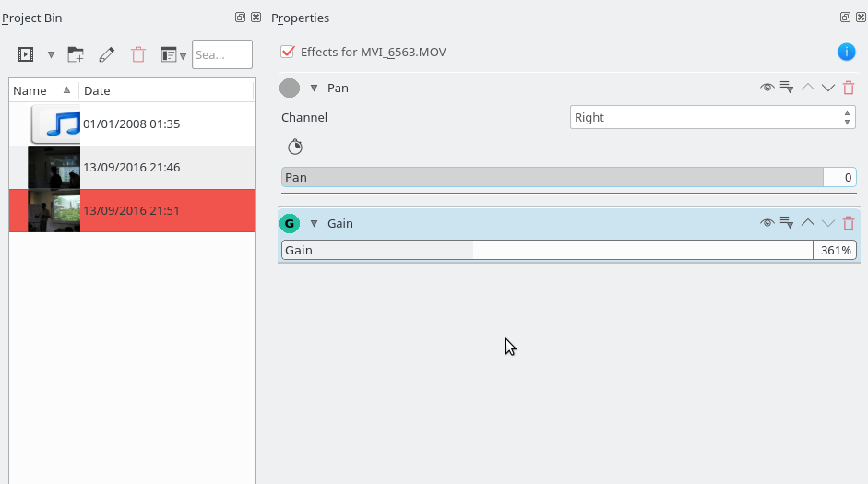Click the Pan keyframe stopwatch icon
868x484 pixels.
295,147
